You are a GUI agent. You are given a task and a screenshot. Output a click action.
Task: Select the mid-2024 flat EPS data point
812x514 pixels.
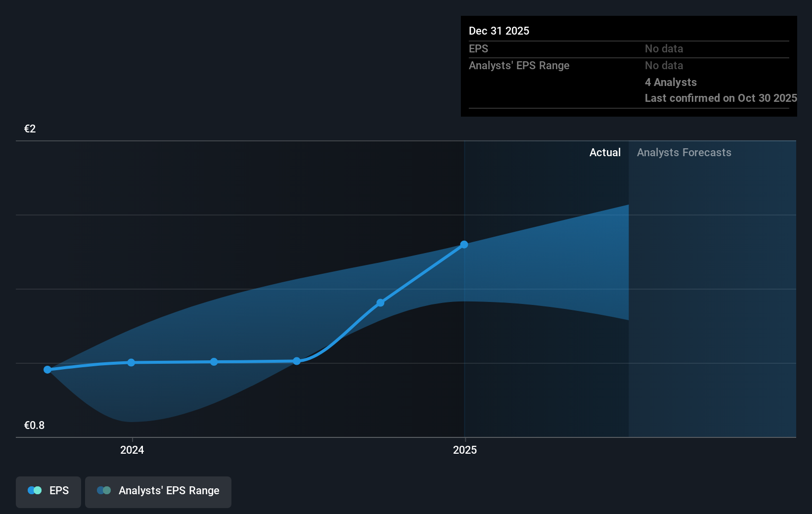(x=213, y=362)
